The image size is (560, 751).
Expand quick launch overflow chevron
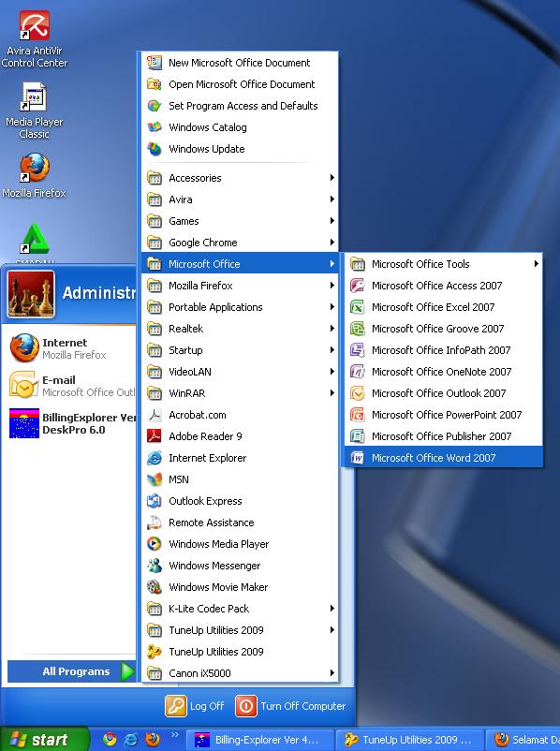[x=174, y=735]
